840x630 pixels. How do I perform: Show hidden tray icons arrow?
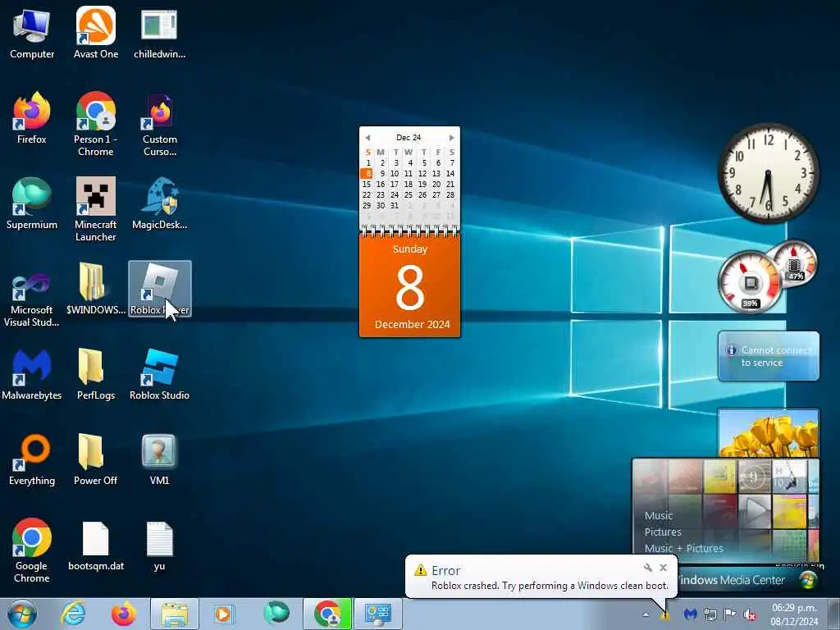646,614
